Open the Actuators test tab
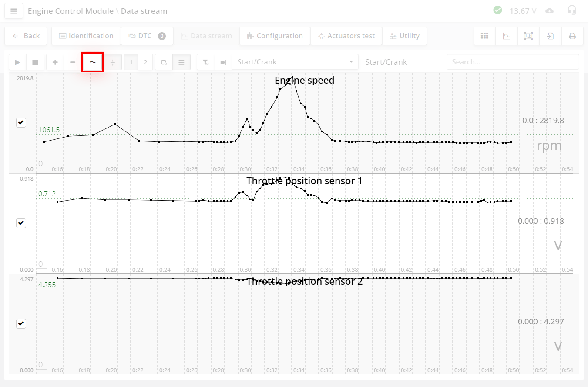Viewport: 588px width, 387px height. click(x=346, y=36)
